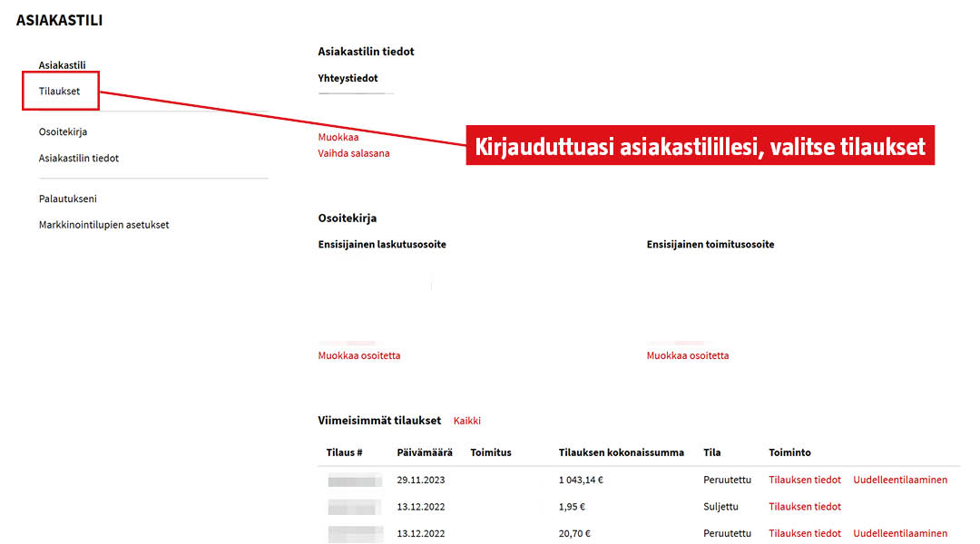The height and width of the screenshot is (544, 980).
Task: Open Asiakastili in the sidebar menu
Action: click(62, 65)
